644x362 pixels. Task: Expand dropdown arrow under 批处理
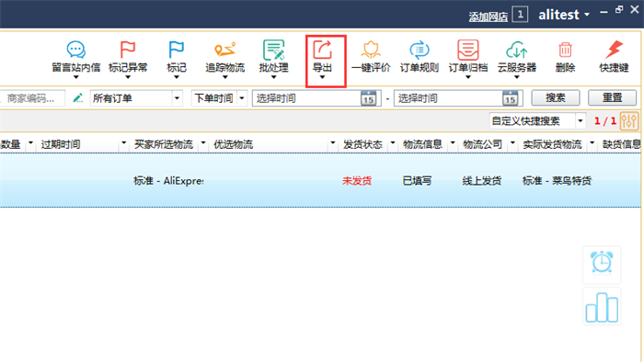[x=273, y=77]
